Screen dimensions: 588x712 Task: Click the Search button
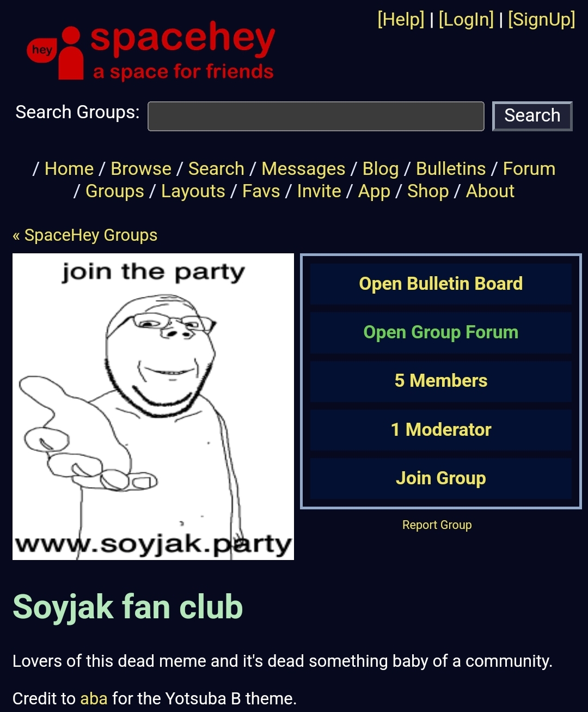tap(532, 116)
